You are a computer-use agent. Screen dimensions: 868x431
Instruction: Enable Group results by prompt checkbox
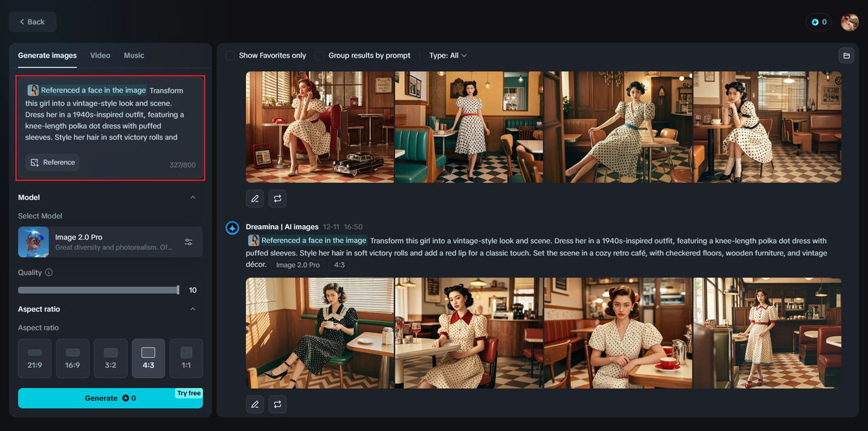tap(319, 56)
